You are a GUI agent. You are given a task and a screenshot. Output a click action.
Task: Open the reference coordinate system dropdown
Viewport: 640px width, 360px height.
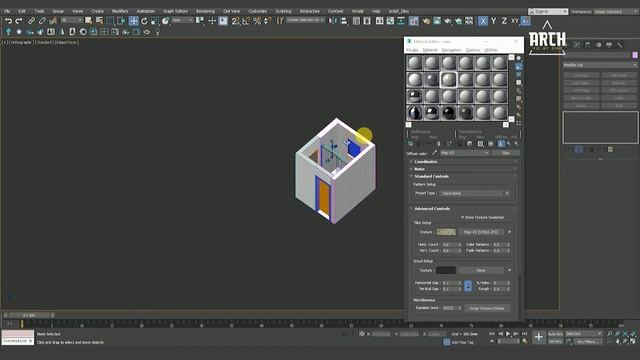tap(182, 20)
